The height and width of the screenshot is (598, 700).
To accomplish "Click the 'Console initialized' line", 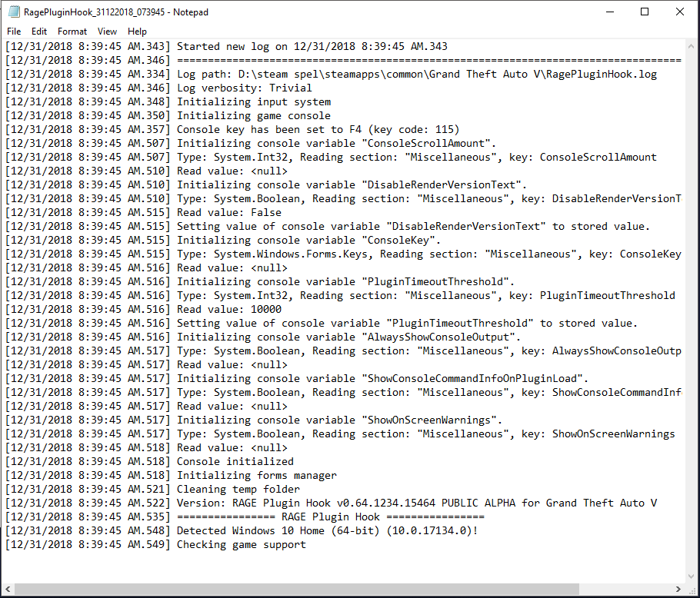I will (149, 461).
